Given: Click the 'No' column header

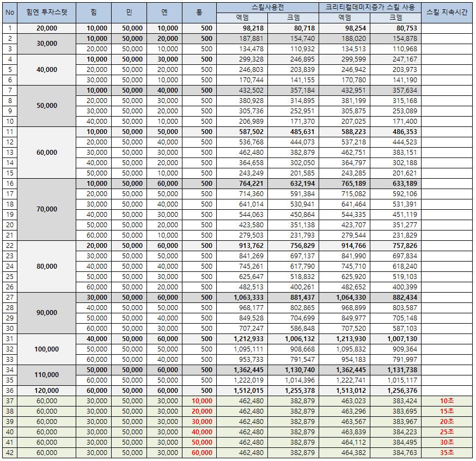Looking at the screenshot, I should (x=9, y=12).
